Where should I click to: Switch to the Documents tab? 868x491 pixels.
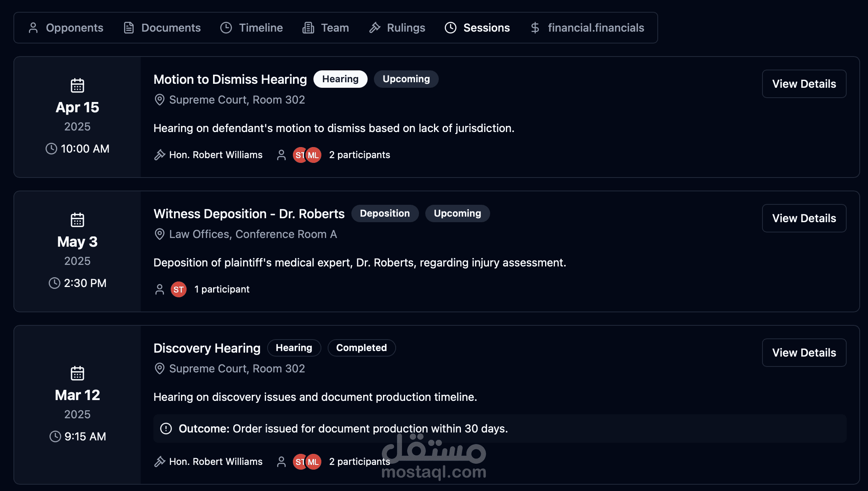click(162, 28)
